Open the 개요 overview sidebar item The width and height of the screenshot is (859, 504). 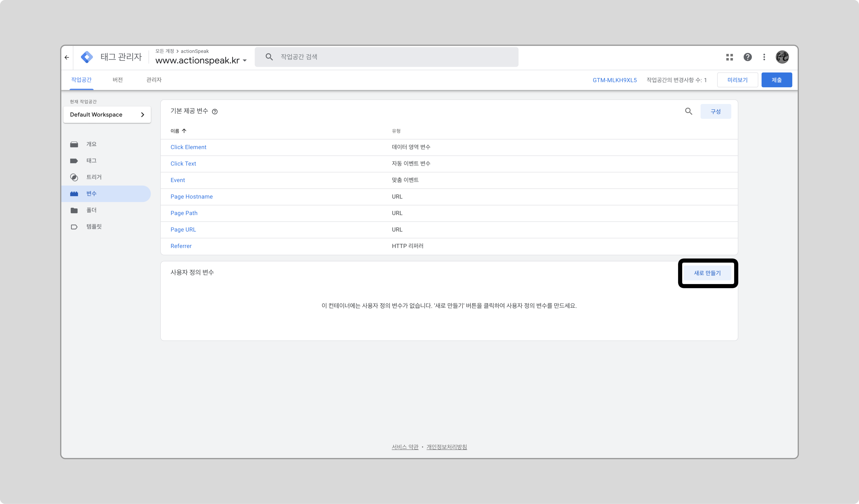click(106, 144)
